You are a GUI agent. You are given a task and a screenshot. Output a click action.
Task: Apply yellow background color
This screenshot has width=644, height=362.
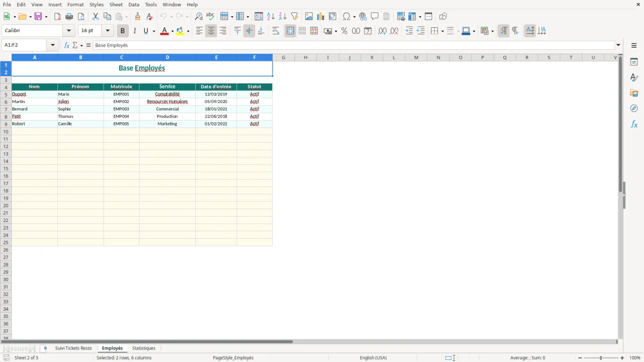click(x=180, y=31)
